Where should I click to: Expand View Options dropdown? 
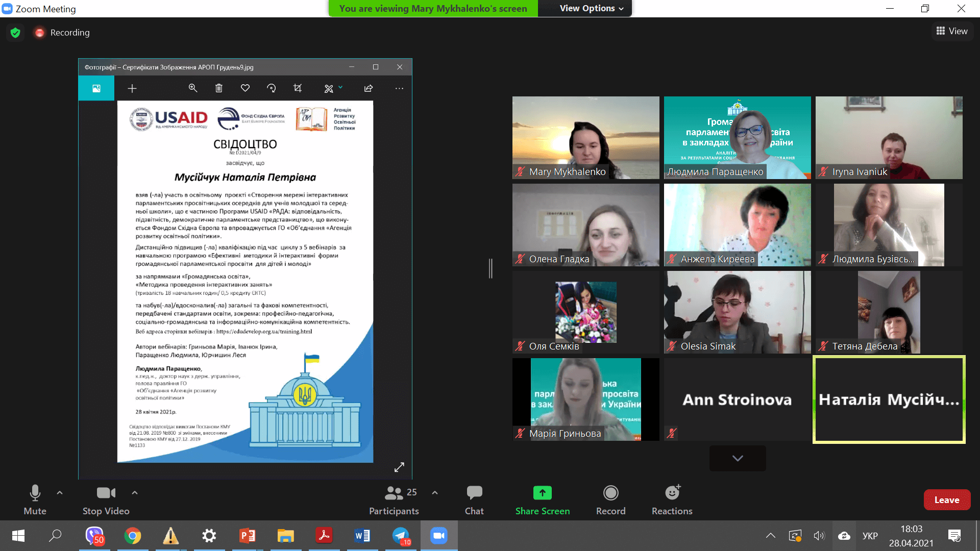[x=591, y=8]
